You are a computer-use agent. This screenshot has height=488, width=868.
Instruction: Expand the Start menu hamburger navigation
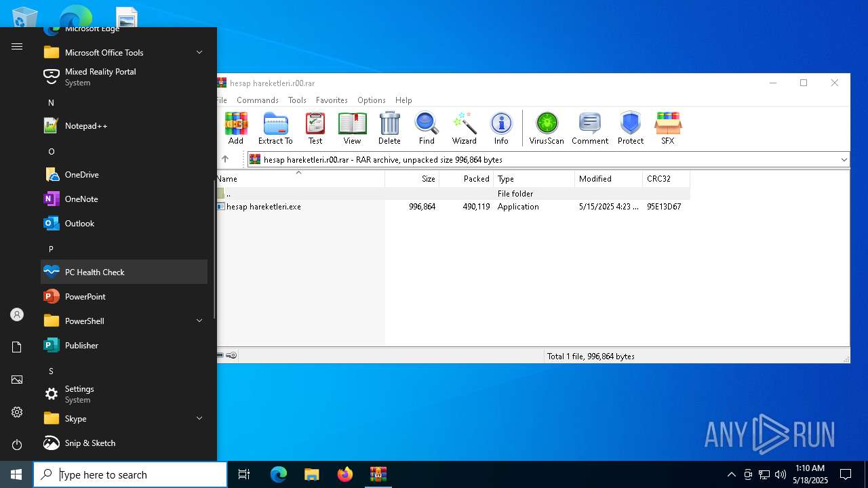pyautogui.click(x=17, y=46)
